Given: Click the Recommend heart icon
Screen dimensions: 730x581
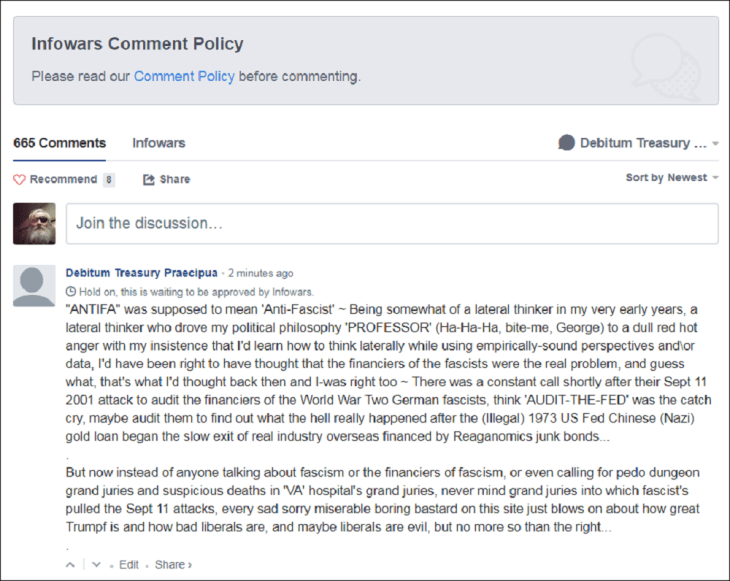Looking at the screenshot, I should pyautogui.click(x=19, y=179).
